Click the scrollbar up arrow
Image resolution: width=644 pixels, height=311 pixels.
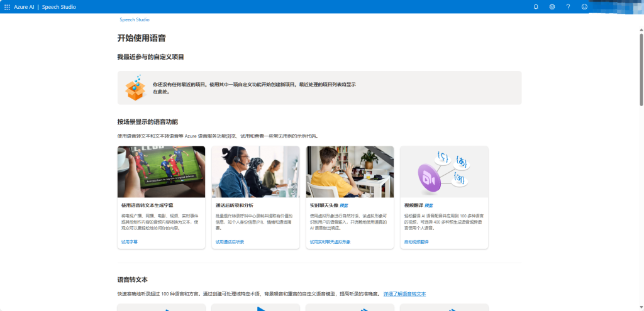641,30
